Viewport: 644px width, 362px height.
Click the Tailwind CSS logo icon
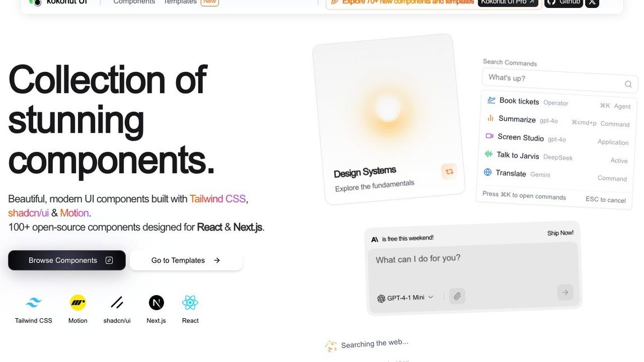click(x=34, y=303)
